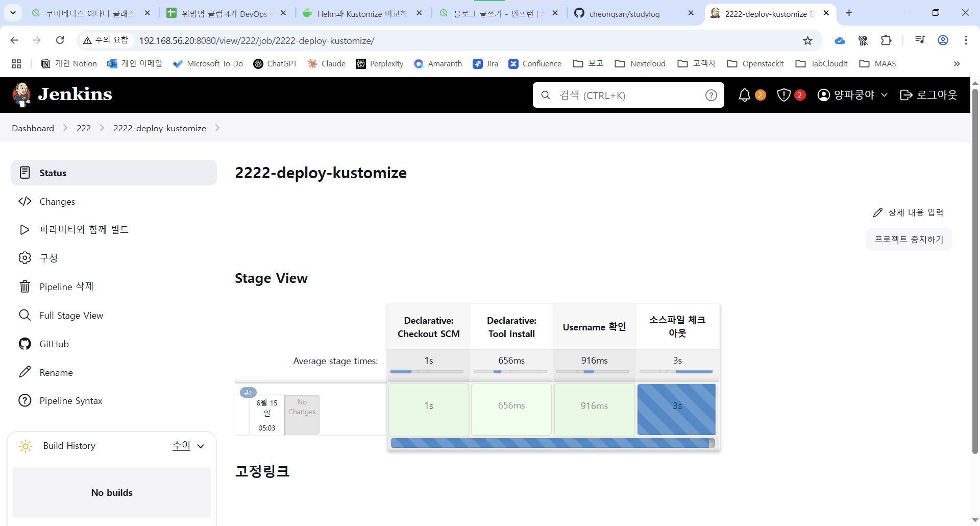Click the 916ms Username 확인 stage cell
980x526 pixels.
[594, 410]
